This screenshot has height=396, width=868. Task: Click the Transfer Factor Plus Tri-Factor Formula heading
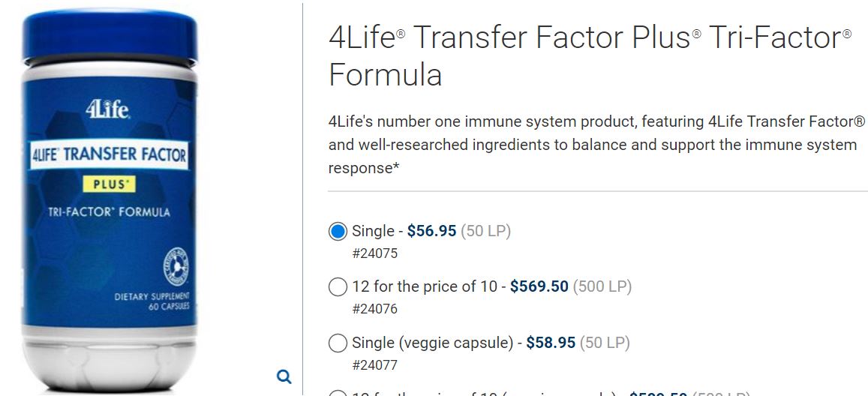(x=590, y=55)
